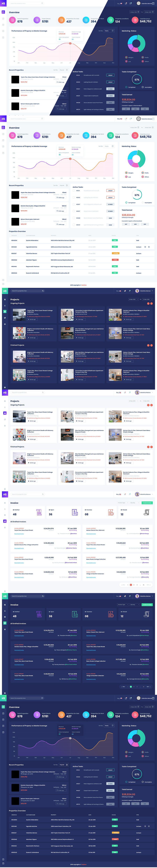Viewport: 157px width, 868px height.
Task: Select the highlighted projects icon in dark Projects sidebar
Action: point(5,311)
